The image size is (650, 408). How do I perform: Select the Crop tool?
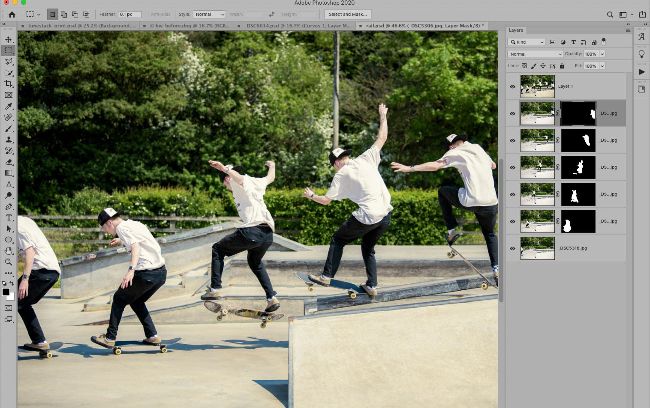(8, 84)
